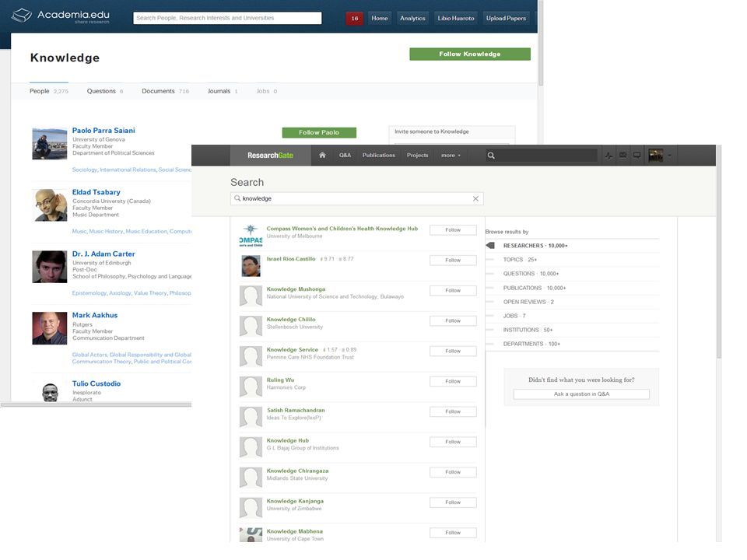Open the ResearchGate 'more' dropdown menu
Viewport: 747px width, 560px height.
tap(451, 156)
